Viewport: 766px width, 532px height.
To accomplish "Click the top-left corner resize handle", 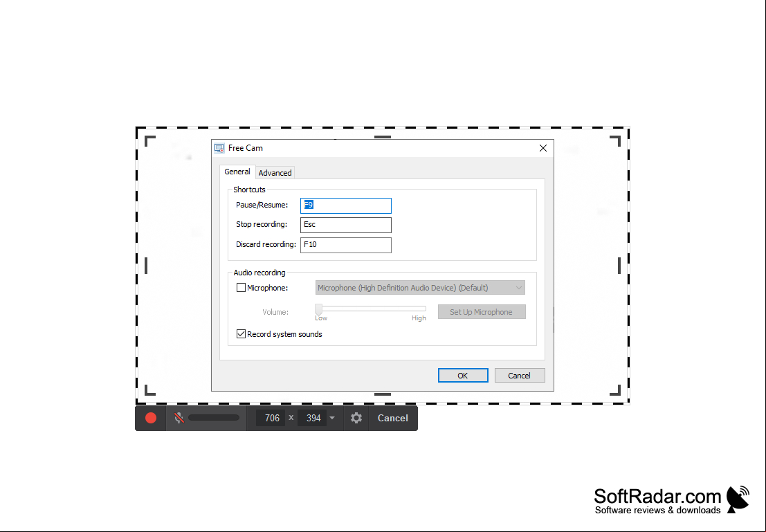I will click(x=150, y=141).
